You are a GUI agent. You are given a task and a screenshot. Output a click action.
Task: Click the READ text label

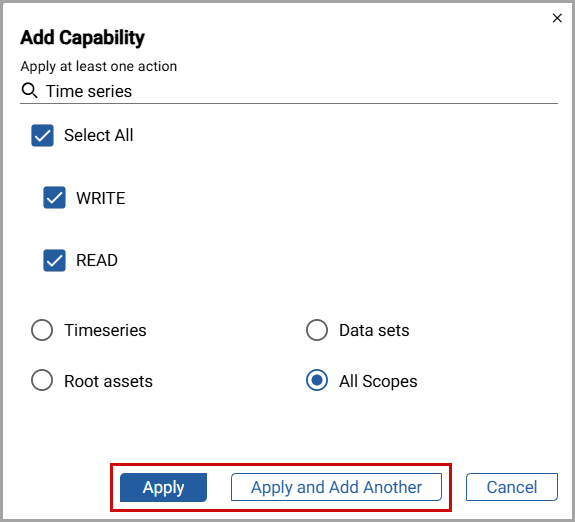97,260
